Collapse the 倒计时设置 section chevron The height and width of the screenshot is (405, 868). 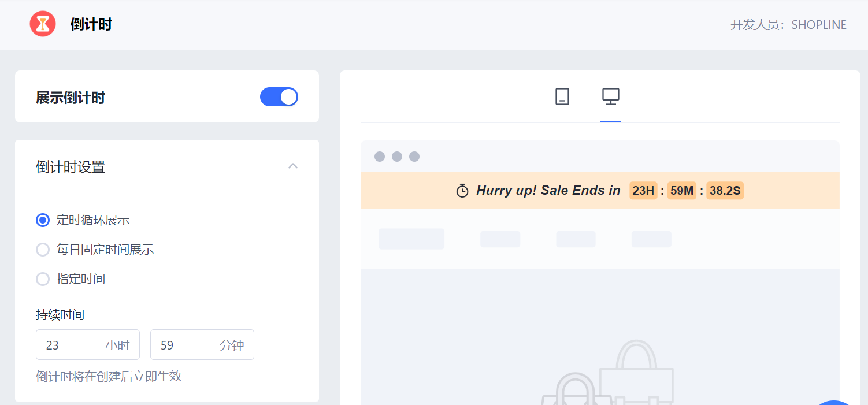click(293, 166)
